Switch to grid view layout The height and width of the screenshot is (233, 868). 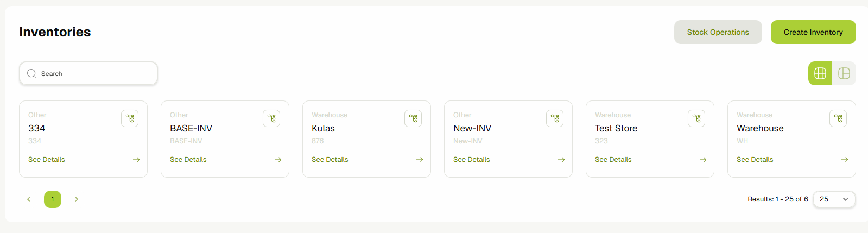[820, 73]
